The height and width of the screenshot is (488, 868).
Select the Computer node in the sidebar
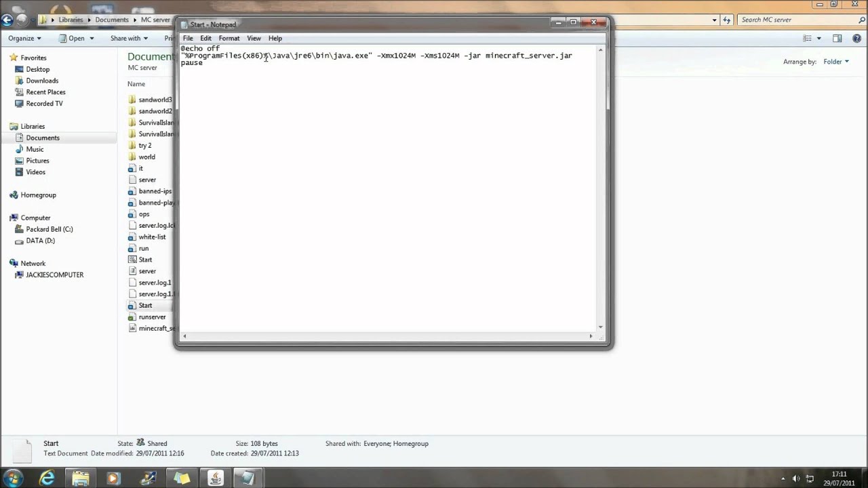point(35,218)
